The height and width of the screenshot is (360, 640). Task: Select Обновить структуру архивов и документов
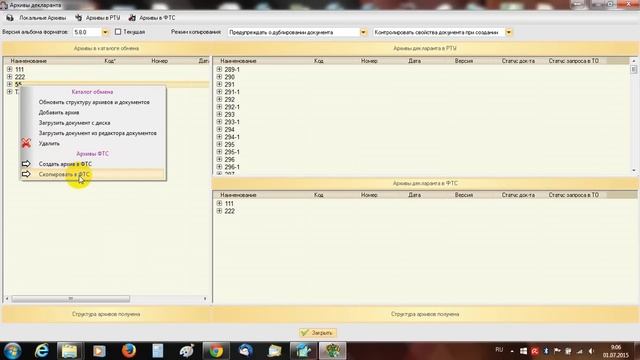point(94,102)
